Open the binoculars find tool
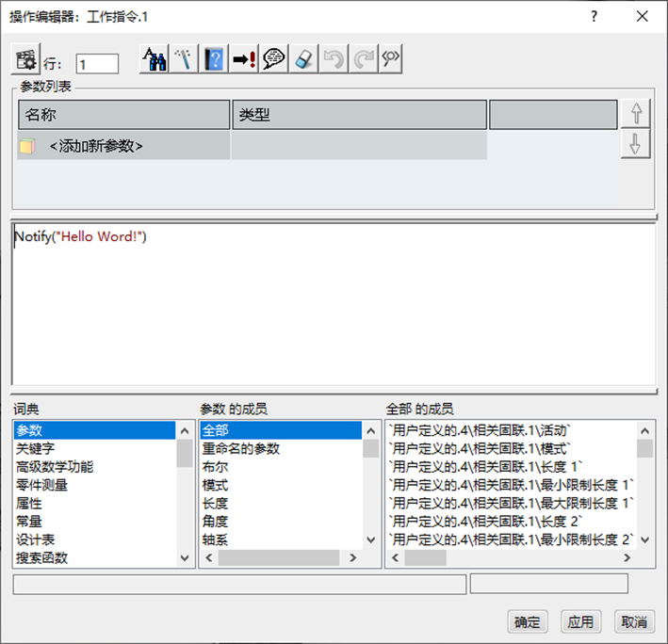The image size is (668, 644). pyautogui.click(x=155, y=58)
